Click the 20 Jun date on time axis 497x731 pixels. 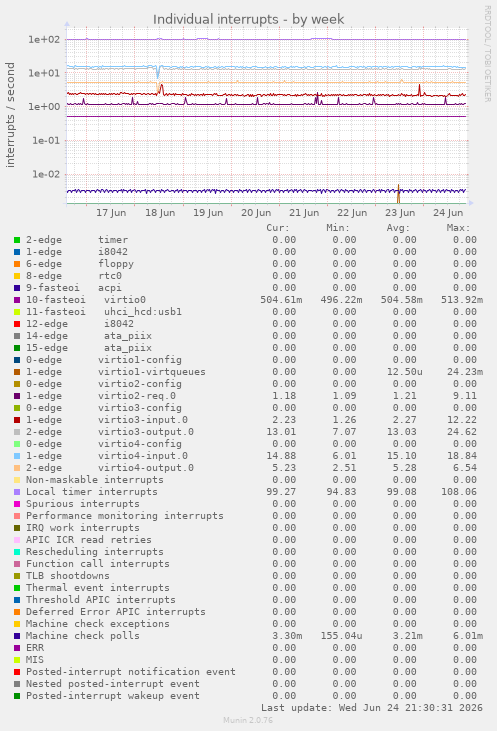point(256,213)
